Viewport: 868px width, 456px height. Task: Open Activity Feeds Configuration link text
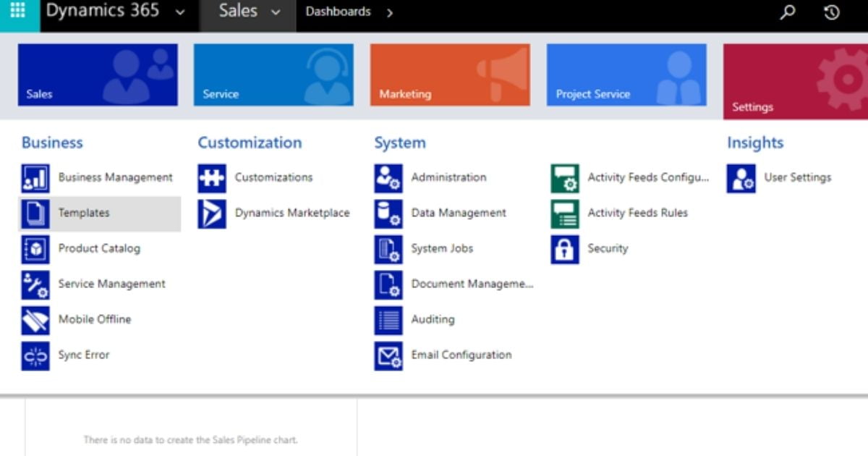tap(649, 177)
